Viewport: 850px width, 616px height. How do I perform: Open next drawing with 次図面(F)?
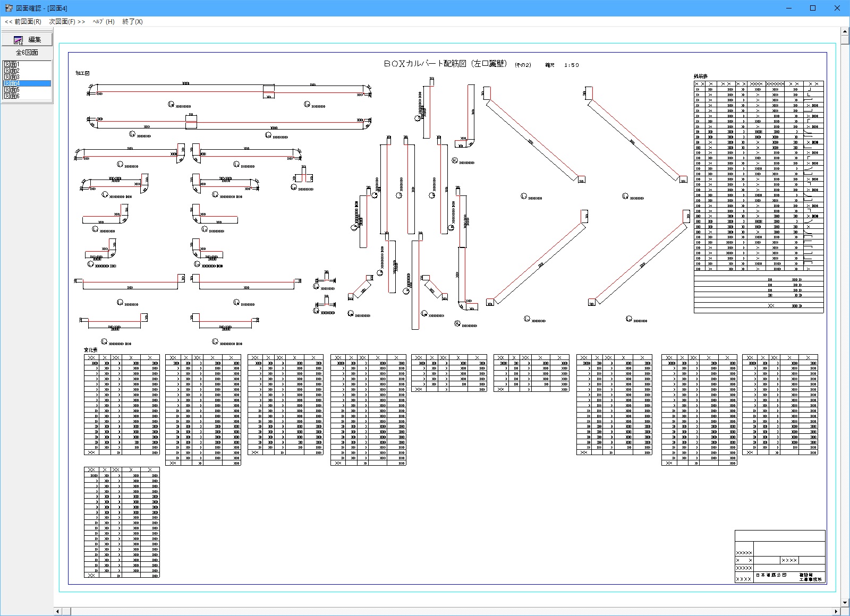tap(67, 22)
